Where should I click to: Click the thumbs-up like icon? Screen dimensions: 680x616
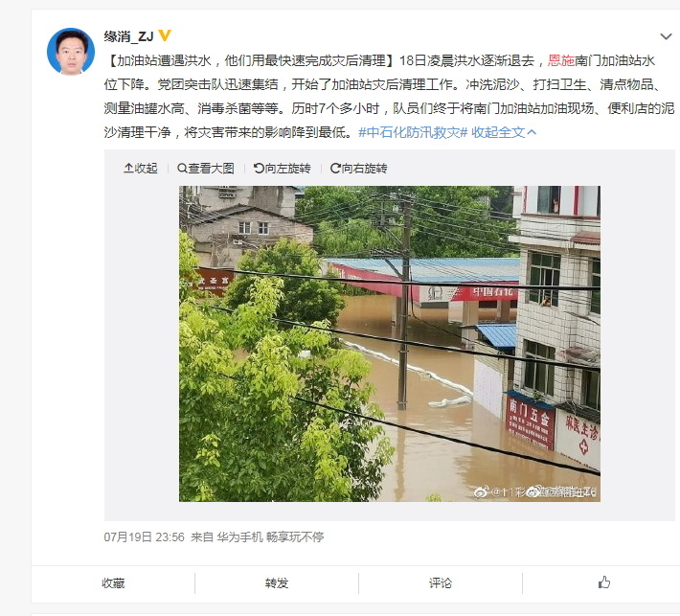coord(604,582)
